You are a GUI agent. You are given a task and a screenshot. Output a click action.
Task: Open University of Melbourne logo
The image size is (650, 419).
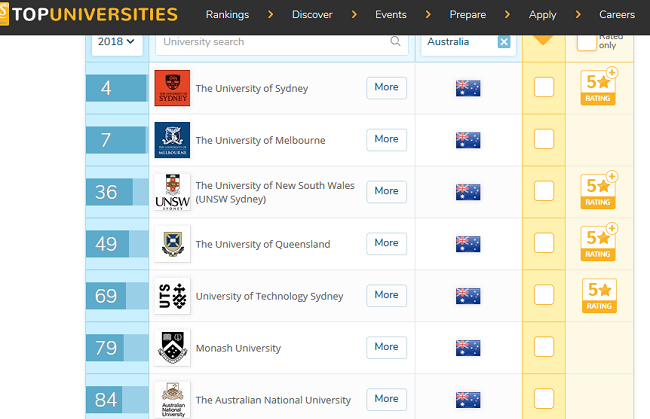coord(172,140)
